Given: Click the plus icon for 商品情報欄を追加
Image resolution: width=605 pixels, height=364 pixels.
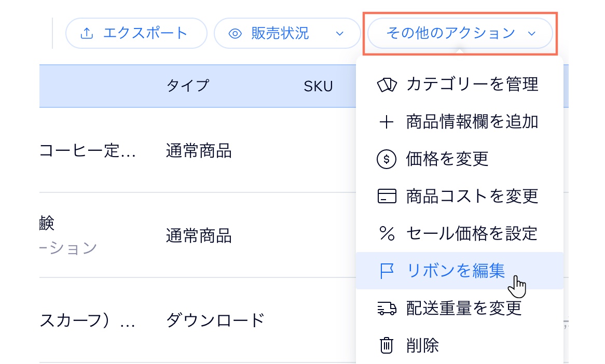Looking at the screenshot, I should coord(387,122).
